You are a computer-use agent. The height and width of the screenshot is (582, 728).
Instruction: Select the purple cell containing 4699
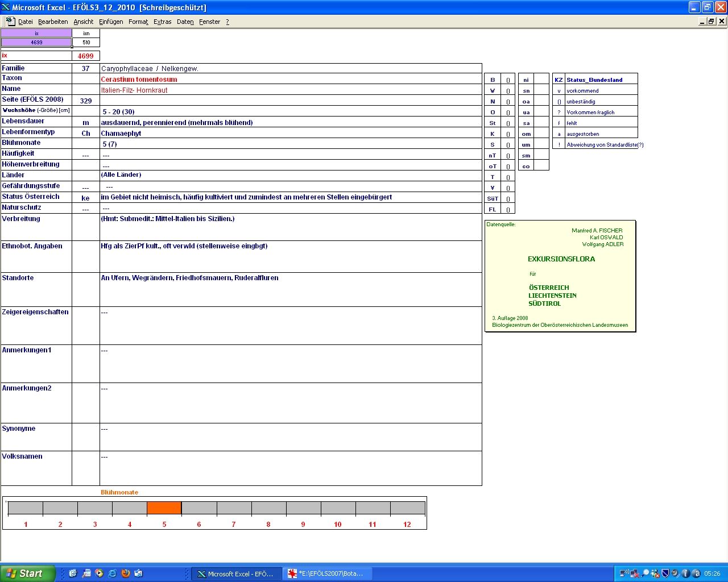[x=36, y=42]
